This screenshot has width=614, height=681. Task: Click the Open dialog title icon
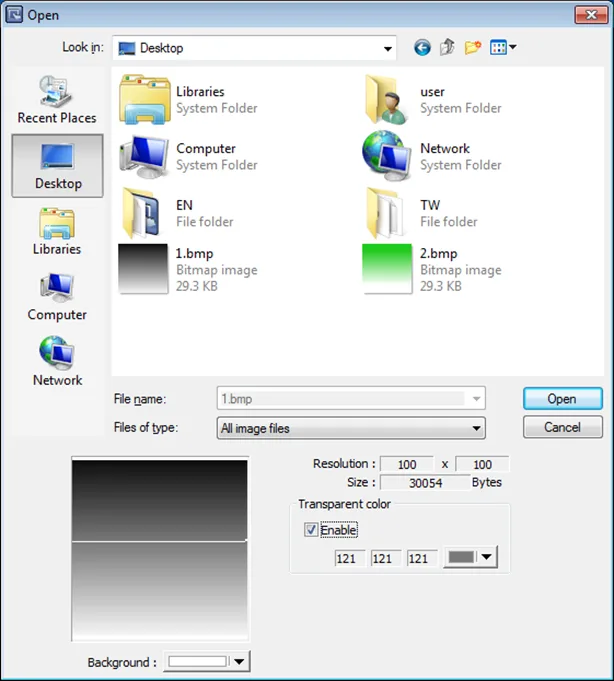(14, 15)
